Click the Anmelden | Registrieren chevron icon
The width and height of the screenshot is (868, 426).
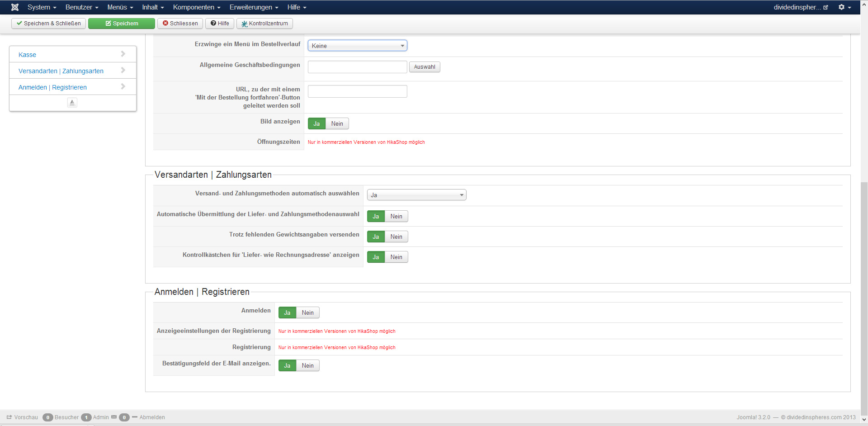coord(123,86)
